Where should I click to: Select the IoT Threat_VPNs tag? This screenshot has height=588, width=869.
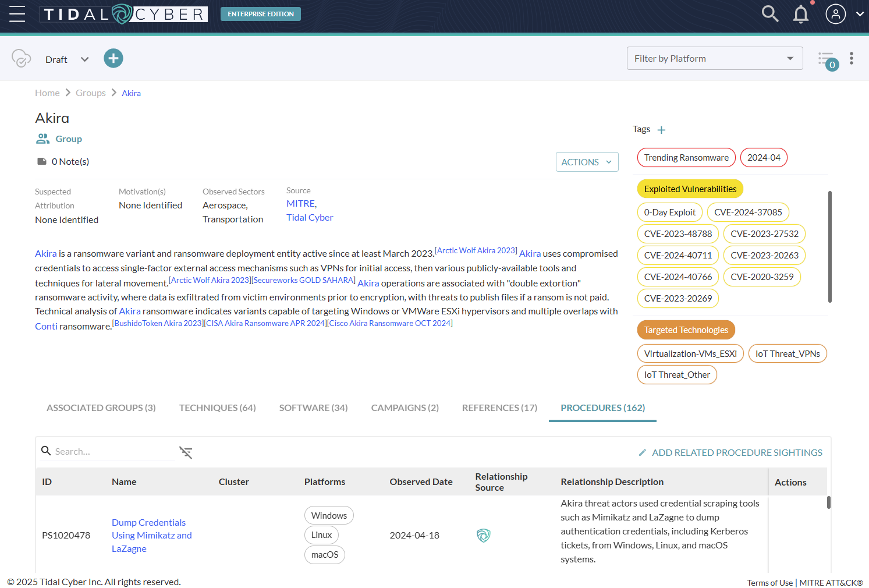tap(788, 353)
